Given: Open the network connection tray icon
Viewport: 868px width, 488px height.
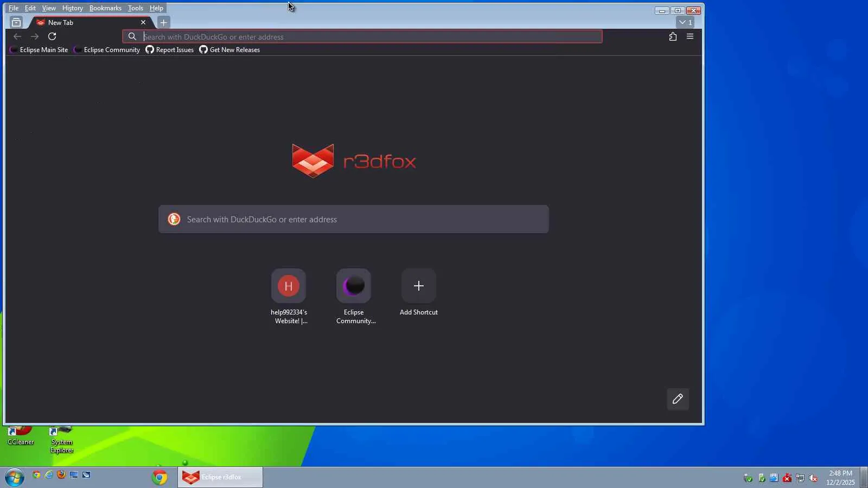Looking at the screenshot, I should pos(800,478).
